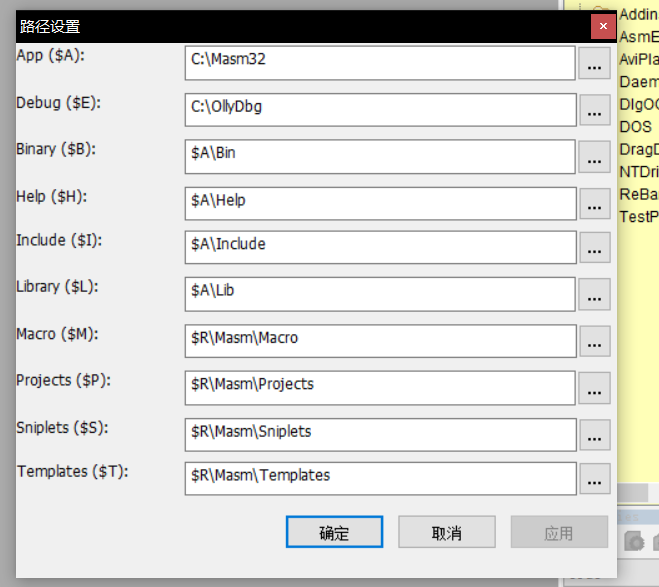
Task: Confirm the settings with the 确定 button
Action: point(334,533)
